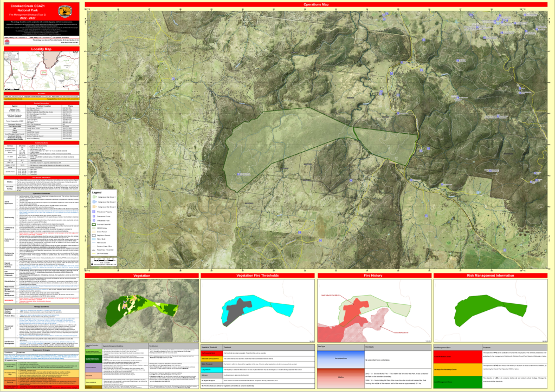This screenshot has width=555, height=392.
Task: Click the Vegetation Fire Thresholds header
Action: 257,276
